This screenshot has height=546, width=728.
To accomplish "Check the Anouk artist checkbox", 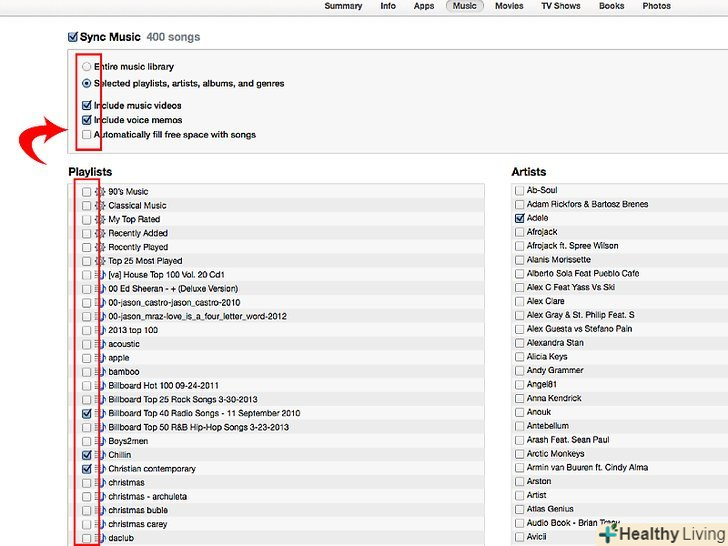I will [520, 412].
